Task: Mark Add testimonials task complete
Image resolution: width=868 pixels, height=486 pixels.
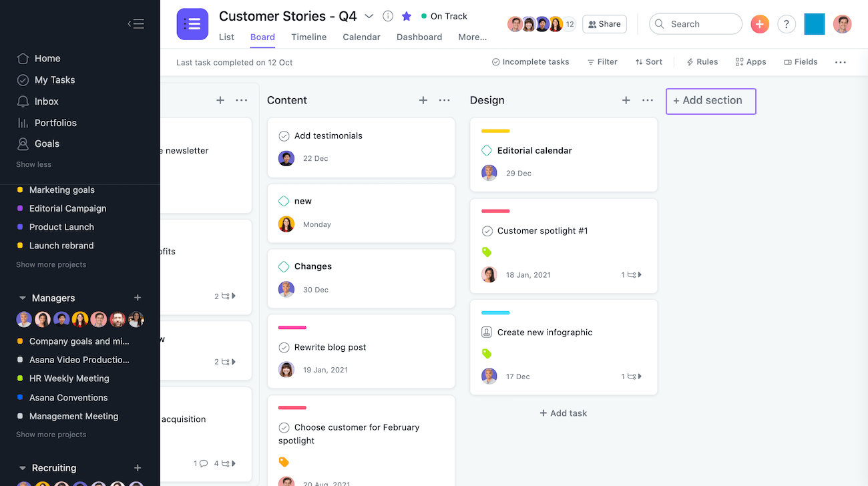Action: coord(284,136)
